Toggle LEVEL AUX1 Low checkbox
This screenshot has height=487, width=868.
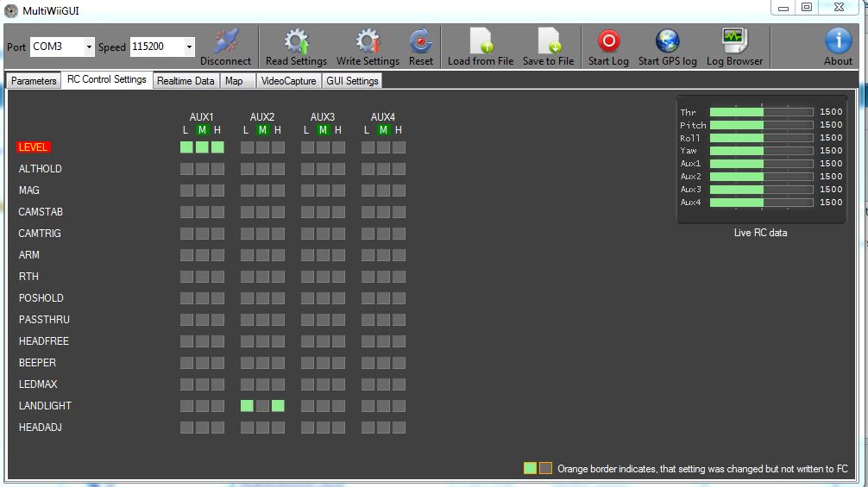click(186, 147)
